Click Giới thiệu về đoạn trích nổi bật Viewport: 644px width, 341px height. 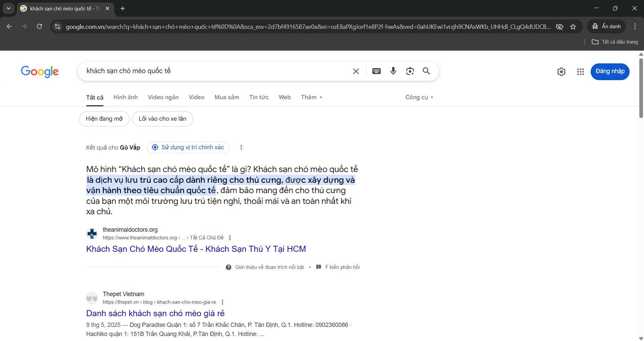[x=269, y=267]
